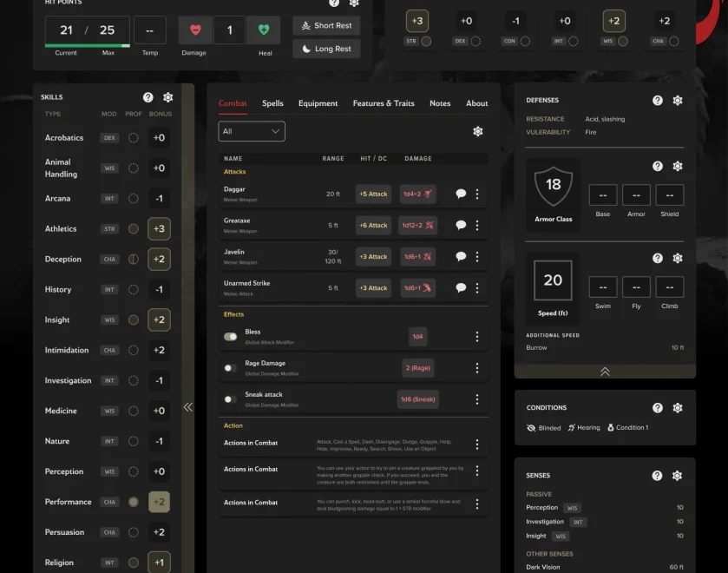Roll the STR ability die icon
The height and width of the screenshot is (573, 728).
point(427,40)
